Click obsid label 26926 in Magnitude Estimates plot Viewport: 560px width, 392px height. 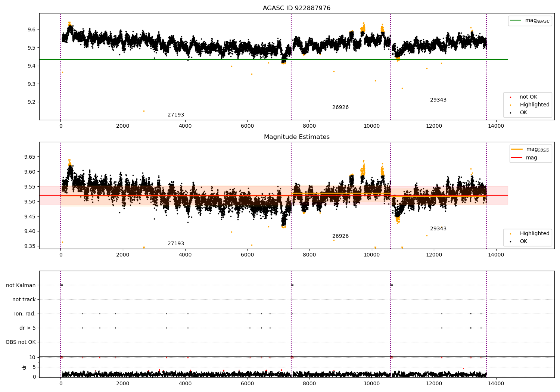click(340, 236)
